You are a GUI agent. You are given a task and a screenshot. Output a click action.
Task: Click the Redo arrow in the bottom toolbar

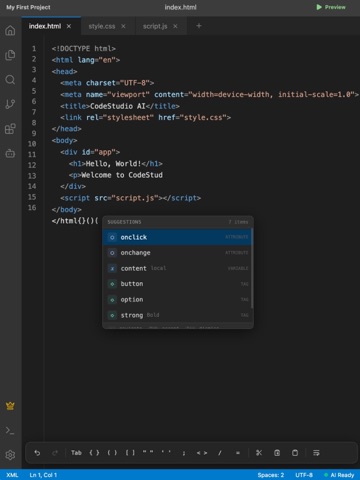(x=55, y=453)
